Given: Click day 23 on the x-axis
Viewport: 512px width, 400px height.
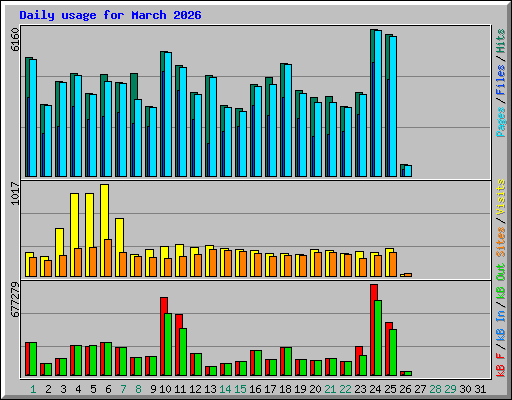Looking at the screenshot, I should pyautogui.click(x=360, y=389).
